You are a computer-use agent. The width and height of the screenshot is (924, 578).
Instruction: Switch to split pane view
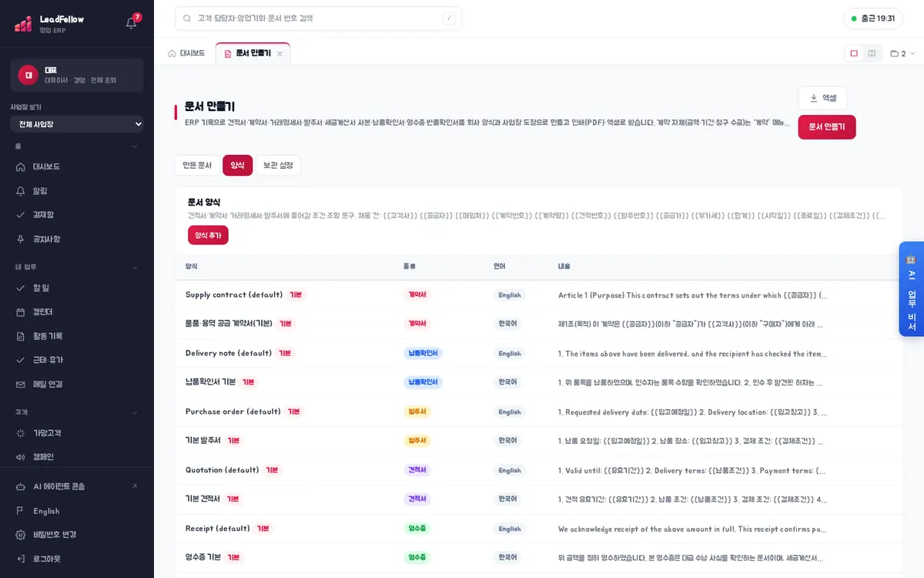(872, 53)
